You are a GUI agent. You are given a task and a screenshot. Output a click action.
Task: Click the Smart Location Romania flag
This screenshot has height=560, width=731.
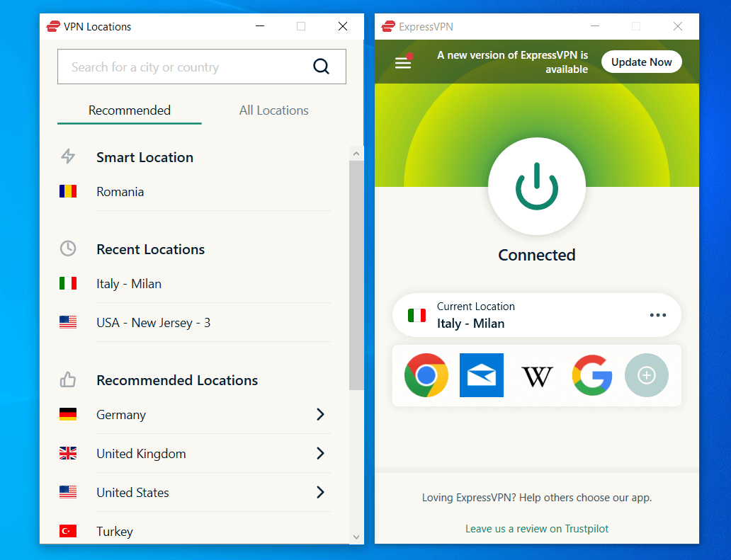pyautogui.click(x=68, y=191)
